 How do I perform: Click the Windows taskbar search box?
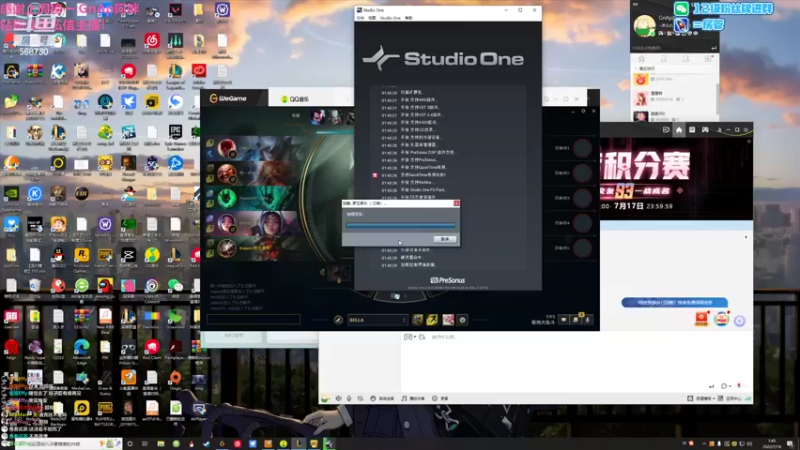click(69, 444)
